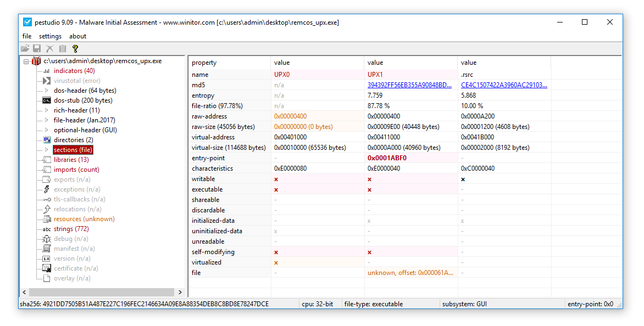Expand the optional-header (GUI) node

47,130
